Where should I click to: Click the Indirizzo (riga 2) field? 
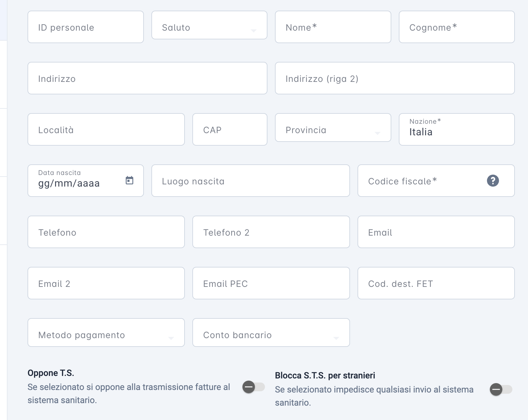point(395,78)
